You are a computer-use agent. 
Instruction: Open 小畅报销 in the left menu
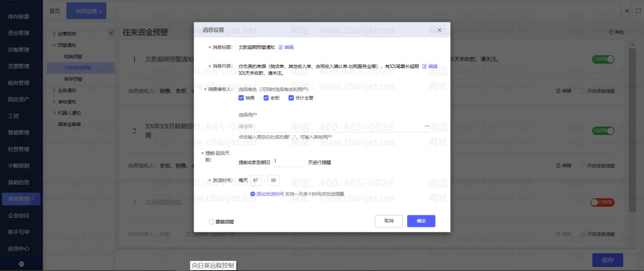click(x=18, y=165)
